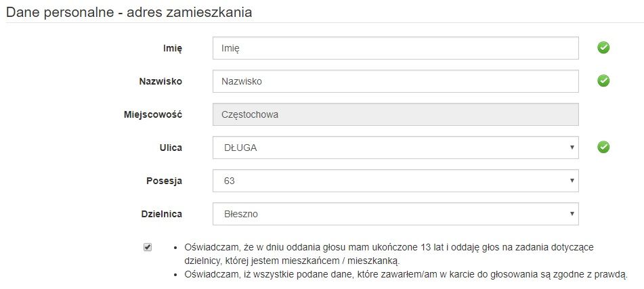Select the bold Ulica label

pos(171,148)
